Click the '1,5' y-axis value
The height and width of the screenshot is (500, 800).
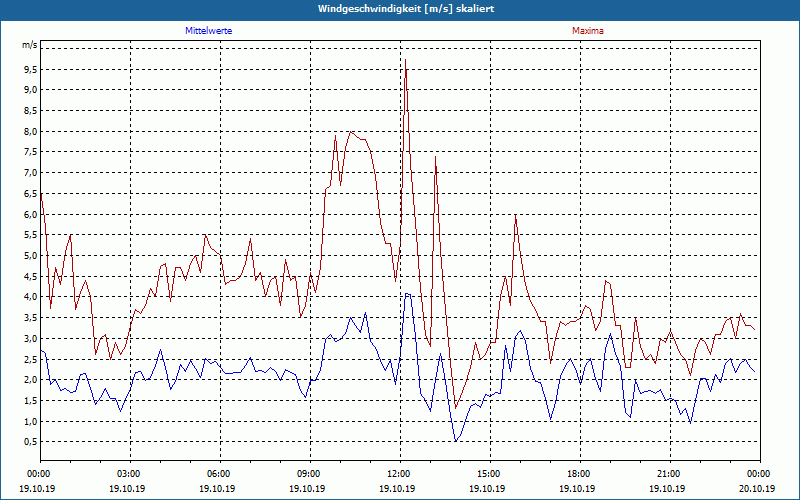pyautogui.click(x=31, y=401)
